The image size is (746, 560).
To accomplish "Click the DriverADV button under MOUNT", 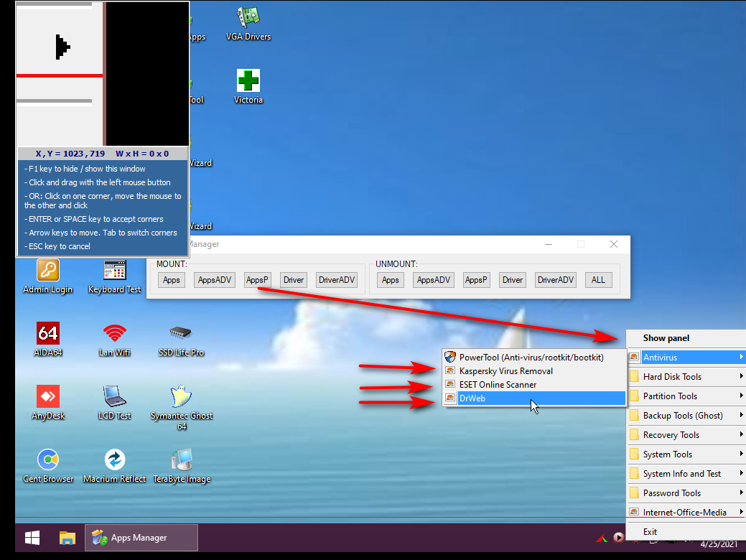I will click(337, 280).
